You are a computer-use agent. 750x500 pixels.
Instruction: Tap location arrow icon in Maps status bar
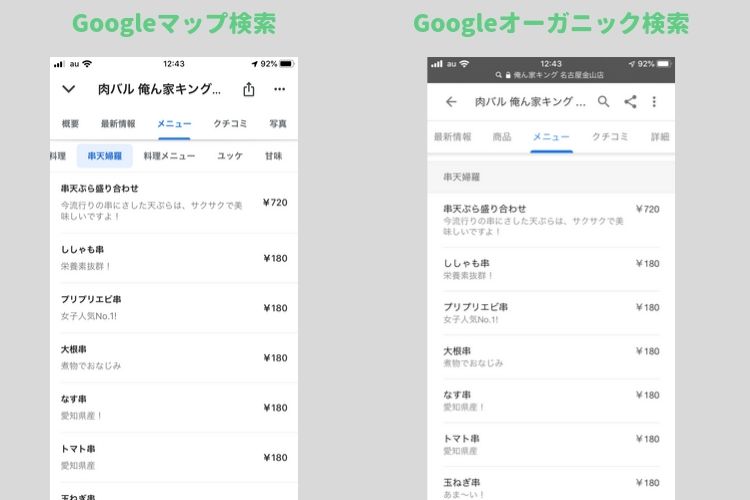tap(254, 64)
